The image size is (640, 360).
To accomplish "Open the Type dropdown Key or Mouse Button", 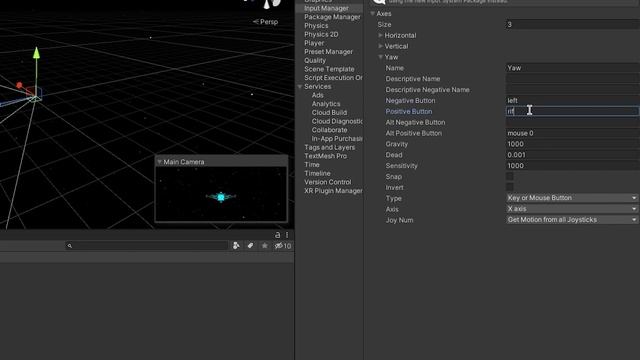I will pos(572,198).
